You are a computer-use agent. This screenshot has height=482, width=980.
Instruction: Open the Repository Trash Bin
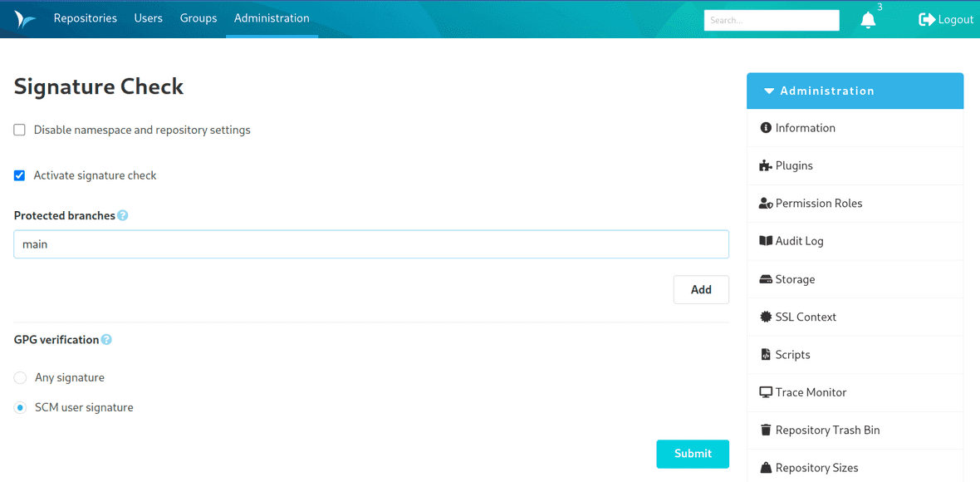point(827,430)
